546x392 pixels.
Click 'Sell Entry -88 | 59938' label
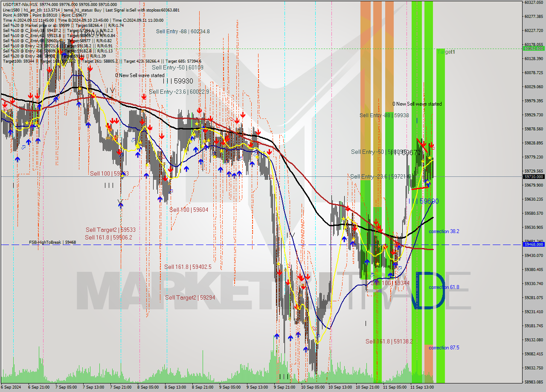pyautogui.click(x=384, y=115)
